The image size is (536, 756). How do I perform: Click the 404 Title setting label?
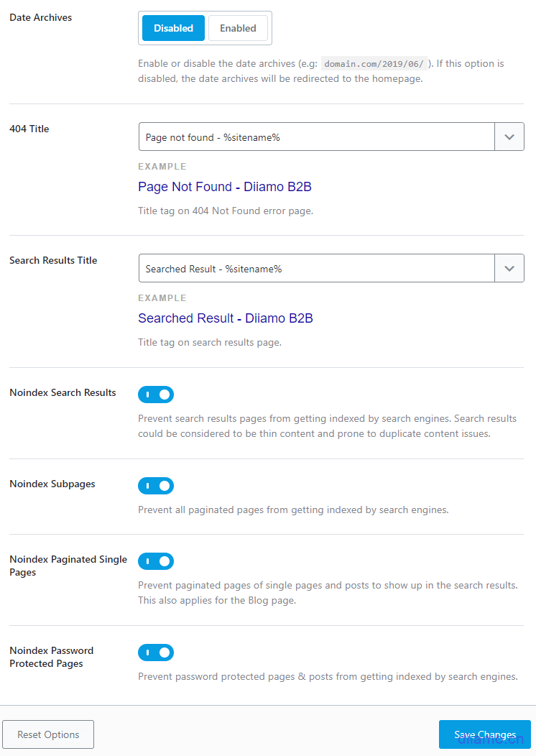coord(29,129)
